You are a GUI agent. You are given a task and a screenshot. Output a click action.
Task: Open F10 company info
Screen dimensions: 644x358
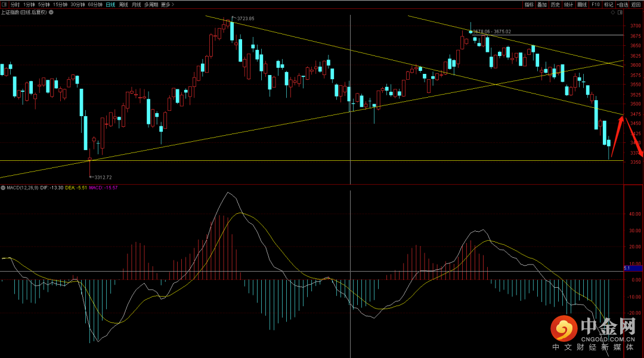[x=595, y=4]
